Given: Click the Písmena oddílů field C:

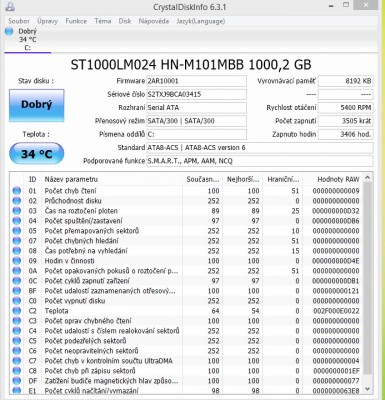Looking at the screenshot, I should point(197,134).
